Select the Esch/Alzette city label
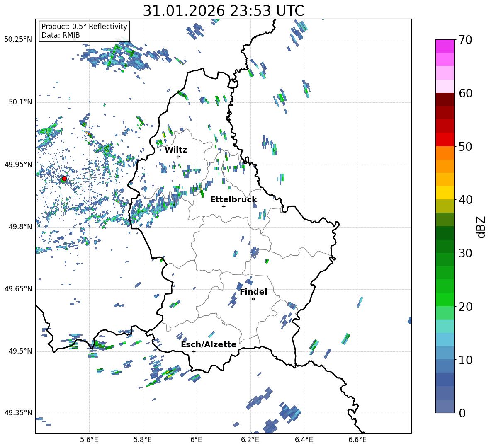The image size is (491, 448). click(209, 344)
